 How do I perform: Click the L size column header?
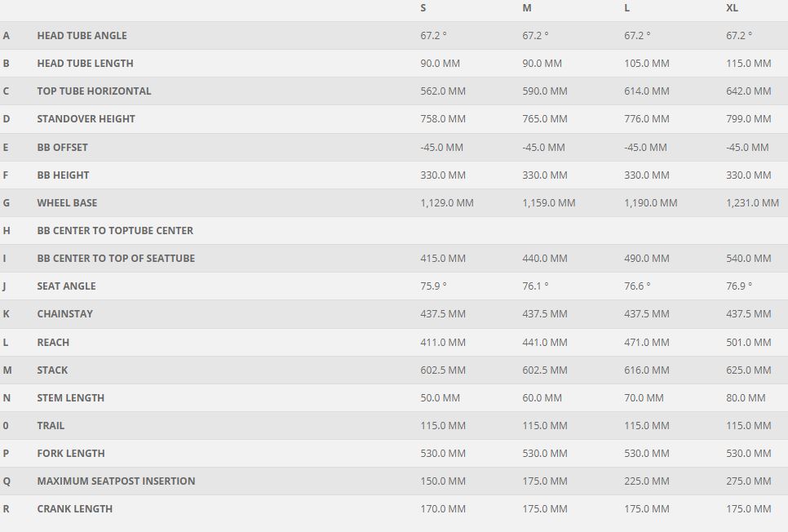click(x=626, y=8)
